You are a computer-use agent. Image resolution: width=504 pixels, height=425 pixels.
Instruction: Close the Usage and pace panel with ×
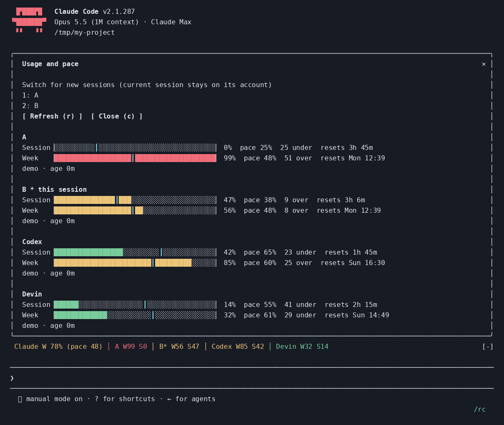[484, 64]
